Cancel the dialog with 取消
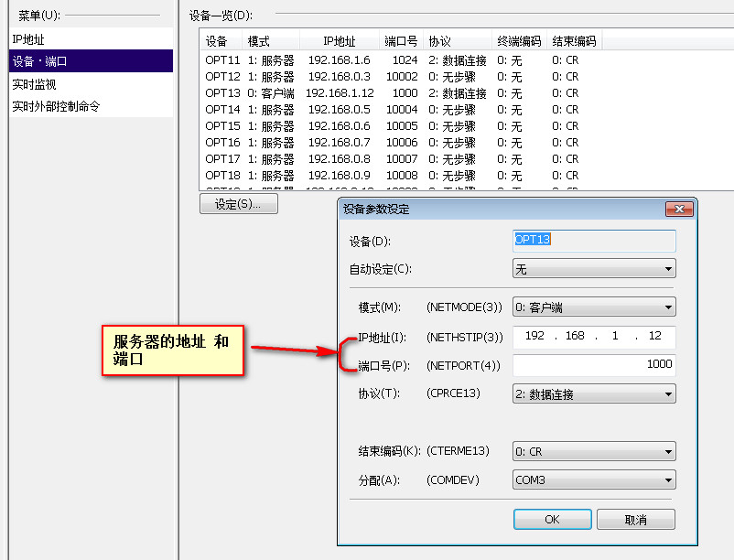The width and height of the screenshot is (734, 560). [x=635, y=519]
